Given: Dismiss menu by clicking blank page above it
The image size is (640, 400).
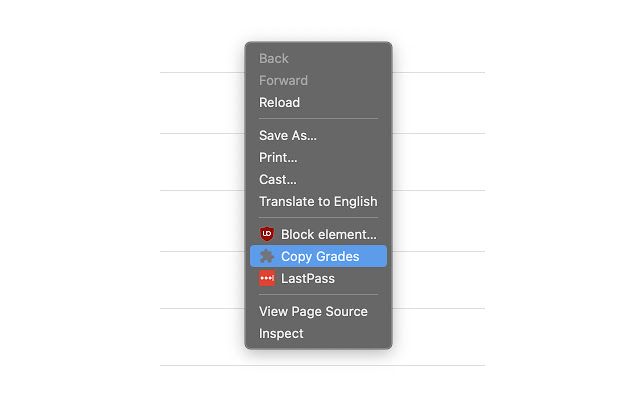Looking at the screenshot, I should coord(318,20).
